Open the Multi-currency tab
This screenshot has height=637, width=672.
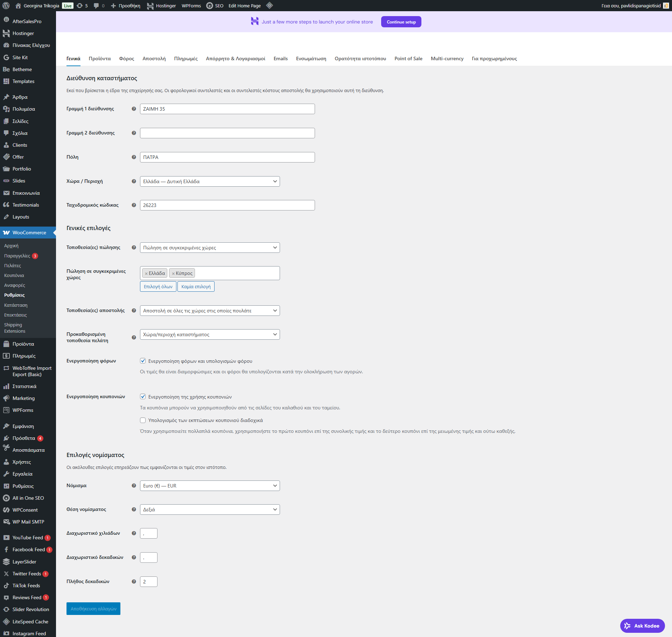coord(447,58)
